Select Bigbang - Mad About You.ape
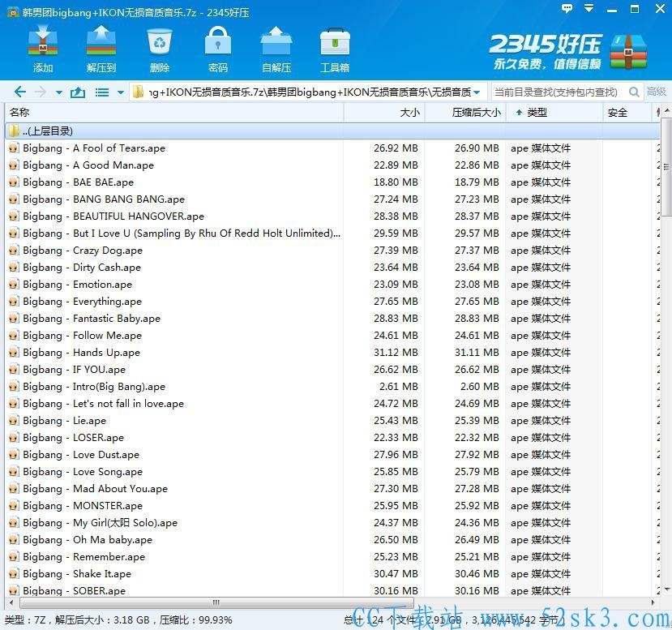The height and width of the screenshot is (630, 672). pos(332,489)
